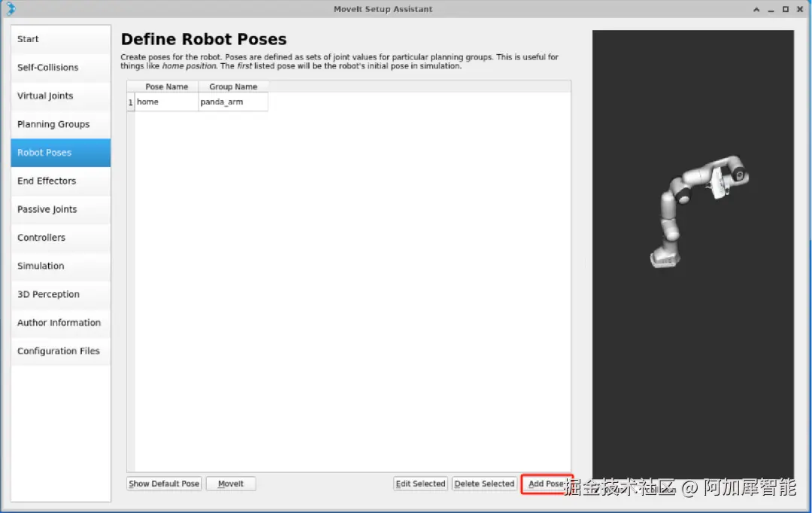The width and height of the screenshot is (812, 513).
Task: Open Configuration Files step
Action: click(61, 351)
